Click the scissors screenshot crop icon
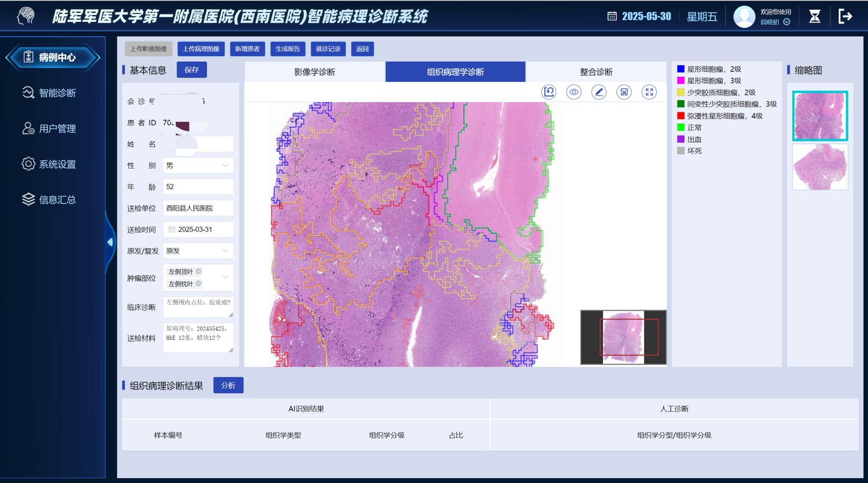This screenshot has width=868, height=483. (x=624, y=92)
